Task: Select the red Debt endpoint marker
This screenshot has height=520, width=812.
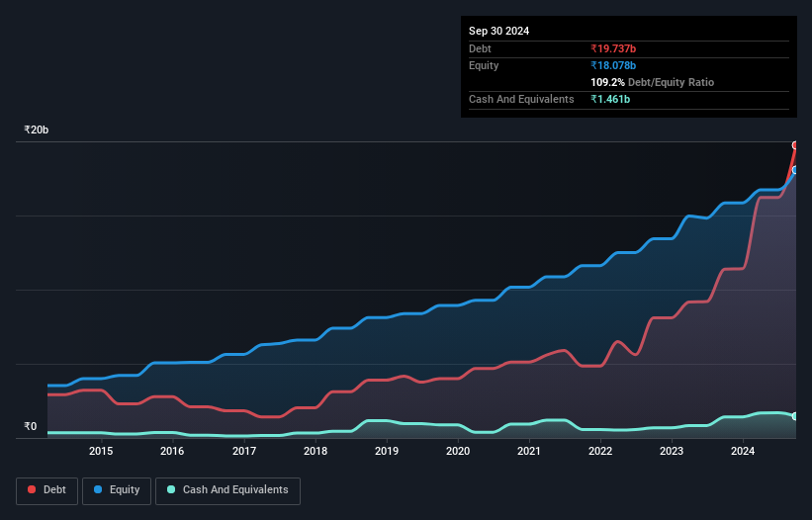Action: click(x=795, y=145)
